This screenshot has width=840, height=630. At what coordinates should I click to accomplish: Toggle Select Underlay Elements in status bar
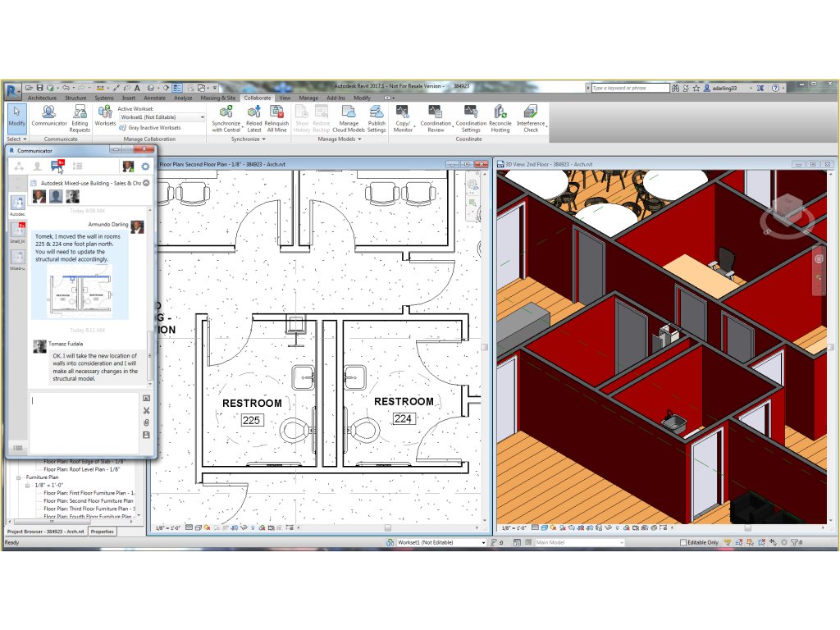pos(739,542)
